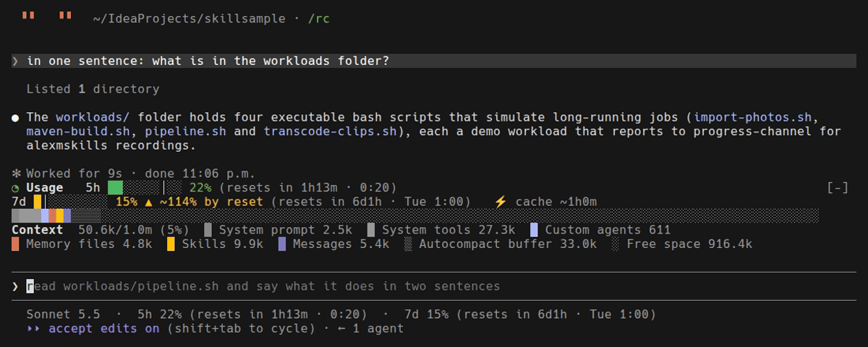The image size is (868, 347).
Task: Click the Usage clock icon
Action: click(x=15, y=188)
